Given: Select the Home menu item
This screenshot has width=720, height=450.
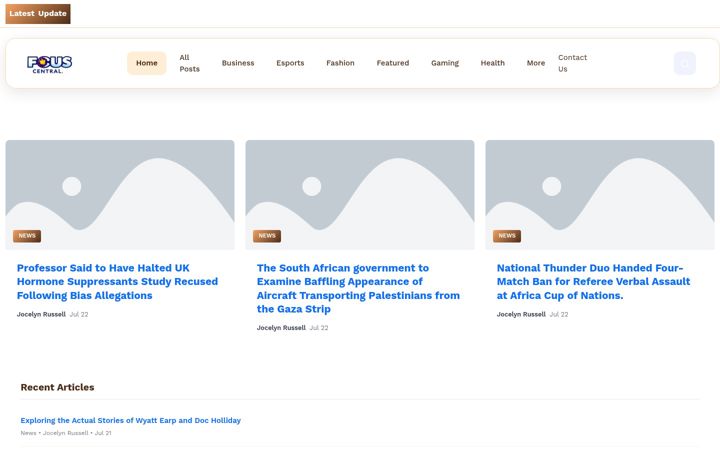Looking at the screenshot, I should (x=146, y=63).
